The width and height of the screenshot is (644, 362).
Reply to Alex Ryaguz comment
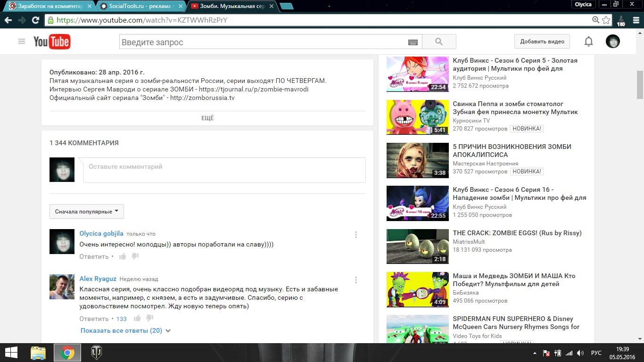tap(94, 319)
